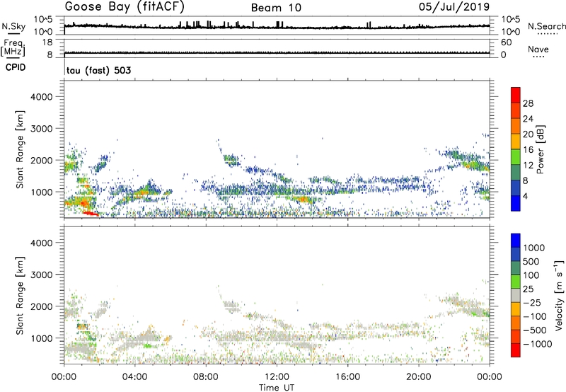This screenshot has height=392, width=566.
Task: Click the "20:00" time tick label
Action: (x=419, y=377)
